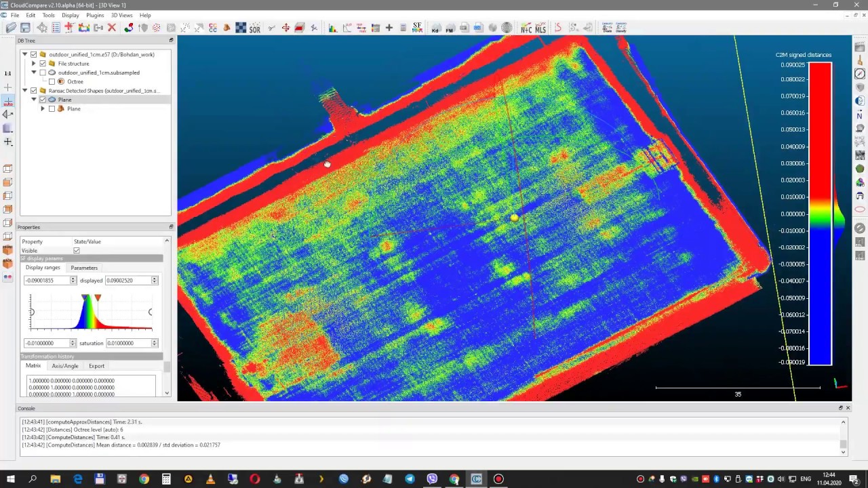Collapse outdoor_unified_1cm.e57 tree node

[x=24, y=54]
